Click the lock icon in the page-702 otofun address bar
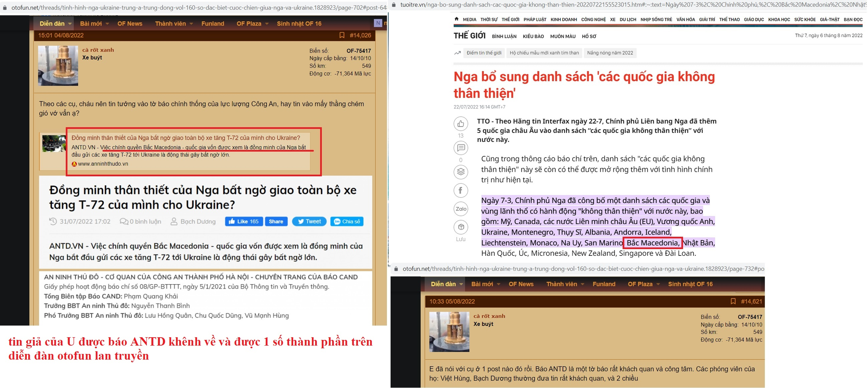The width and height of the screenshot is (868, 388). (5, 8)
